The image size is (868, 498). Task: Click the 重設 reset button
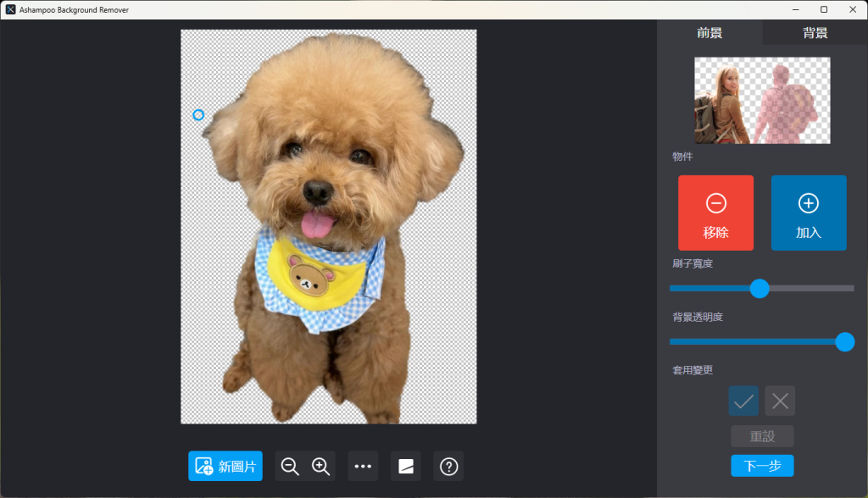[x=762, y=436]
